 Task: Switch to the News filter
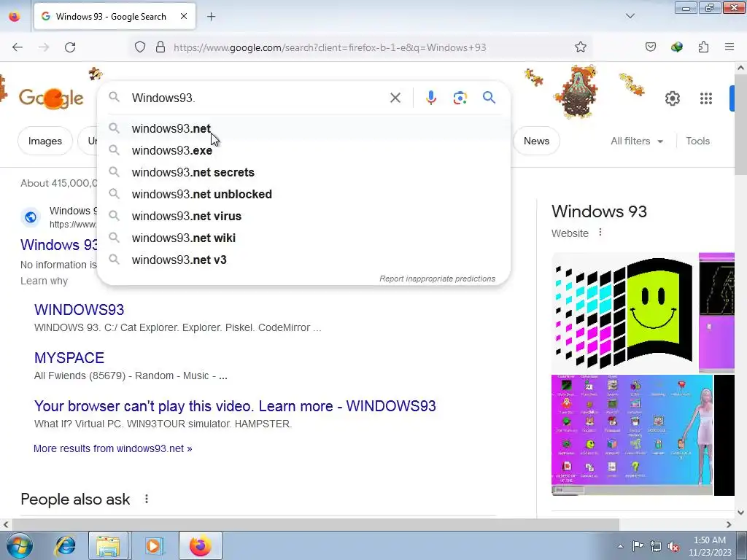pyautogui.click(x=536, y=141)
